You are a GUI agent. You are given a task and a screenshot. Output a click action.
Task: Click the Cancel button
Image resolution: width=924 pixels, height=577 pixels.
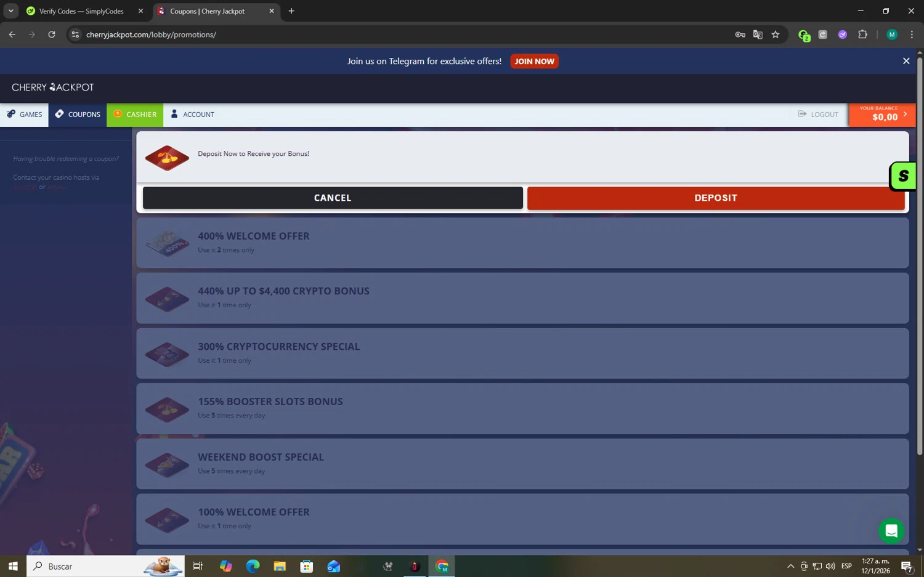(x=333, y=198)
